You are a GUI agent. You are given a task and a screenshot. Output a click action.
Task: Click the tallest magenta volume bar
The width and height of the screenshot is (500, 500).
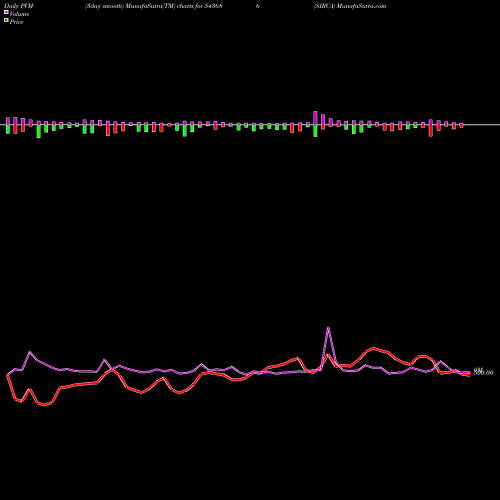[315, 118]
